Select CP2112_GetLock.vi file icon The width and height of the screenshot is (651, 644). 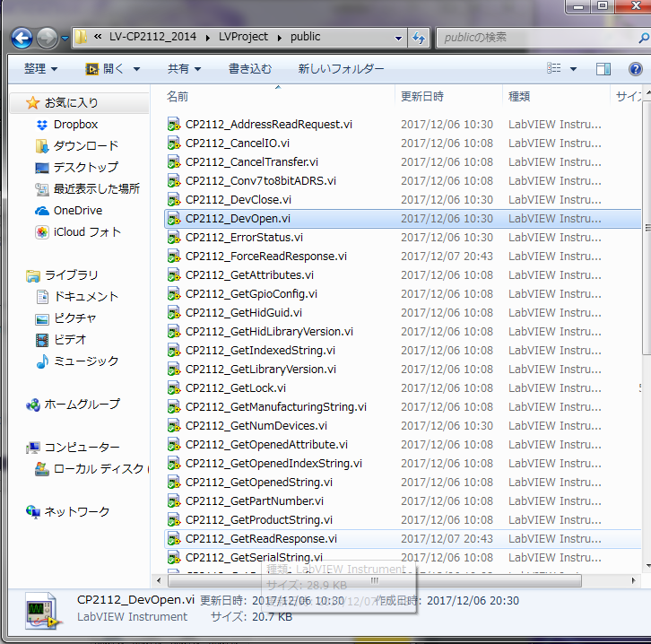coord(174,388)
